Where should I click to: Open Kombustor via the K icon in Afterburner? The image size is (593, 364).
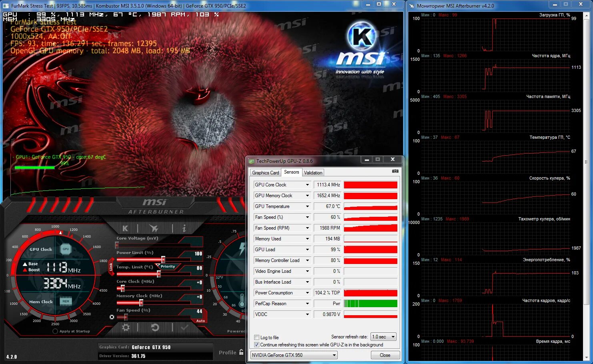(x=125, y=228)
